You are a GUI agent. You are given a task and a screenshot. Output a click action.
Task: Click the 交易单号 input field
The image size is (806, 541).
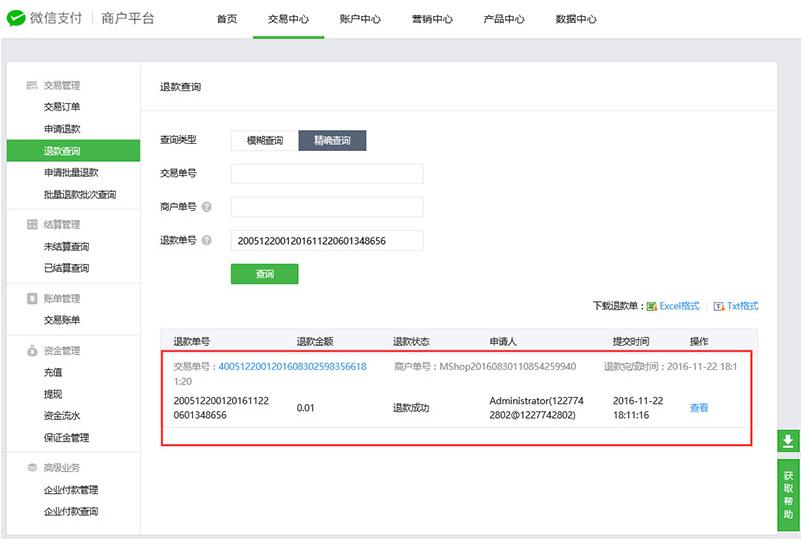click(326, 174)
